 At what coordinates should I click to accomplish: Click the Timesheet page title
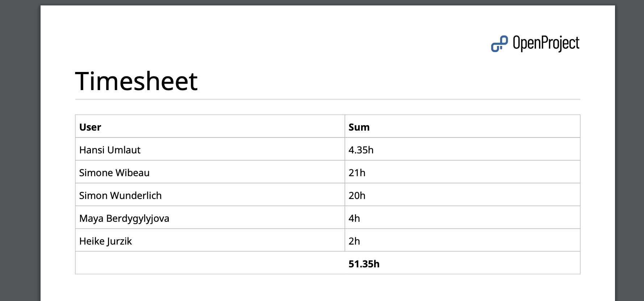(x=136, y=81)
